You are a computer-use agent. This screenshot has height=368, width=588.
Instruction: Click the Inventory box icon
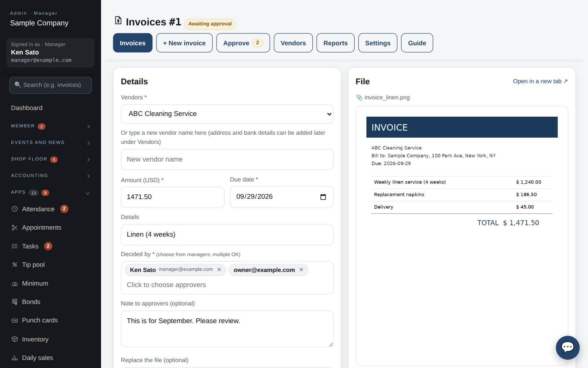tap(15, 339)
